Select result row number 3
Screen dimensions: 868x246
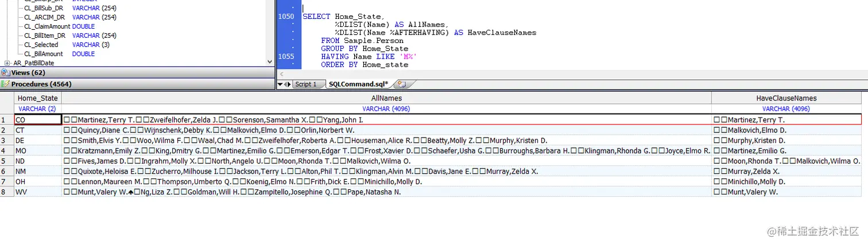(x=7, y=140)
